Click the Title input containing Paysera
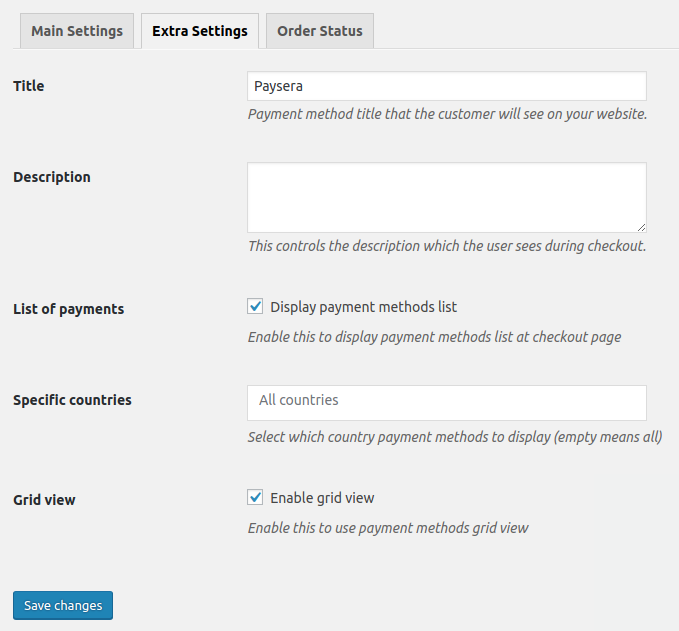Image resolution: width=679 pixels, height=631 pixels. tap(446, 86)
